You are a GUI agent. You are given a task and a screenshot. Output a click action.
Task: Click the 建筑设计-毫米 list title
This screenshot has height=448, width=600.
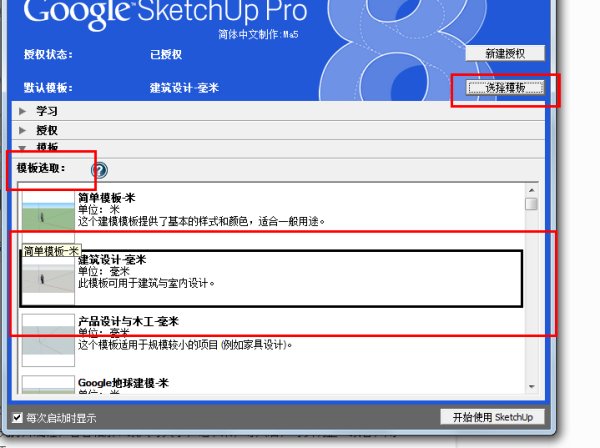tap(112, 260)
